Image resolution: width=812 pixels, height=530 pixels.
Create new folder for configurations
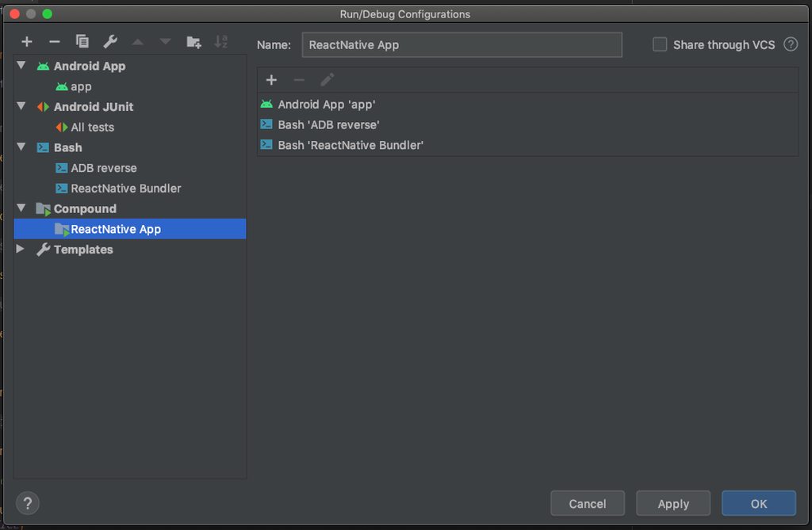(x=193, y=41)
